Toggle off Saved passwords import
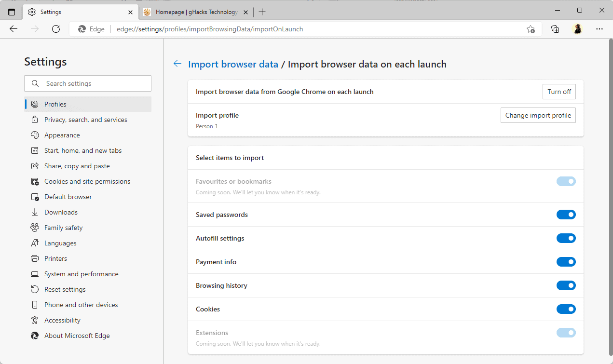Viewport: 613px width, 364px height. 566,214
